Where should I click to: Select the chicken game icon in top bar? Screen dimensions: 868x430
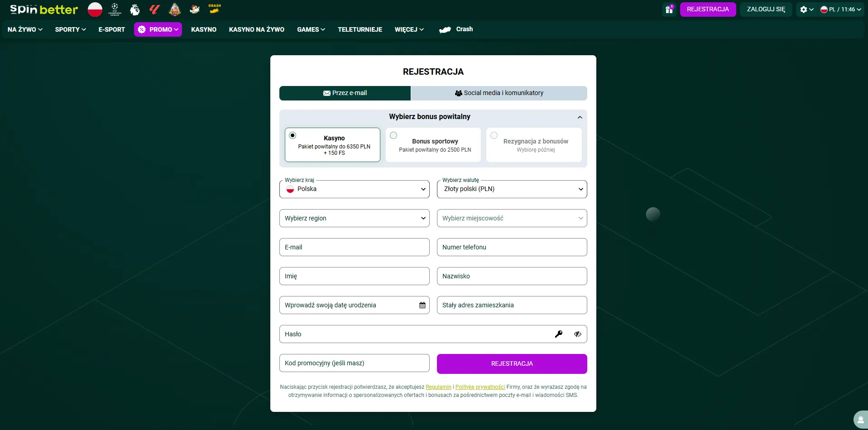point(194,9)
